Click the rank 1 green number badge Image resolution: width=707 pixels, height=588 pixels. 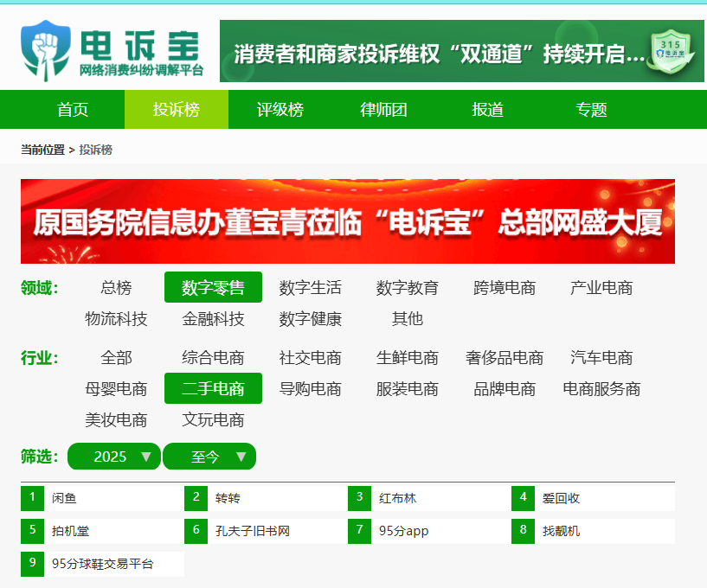pos(33,498)
